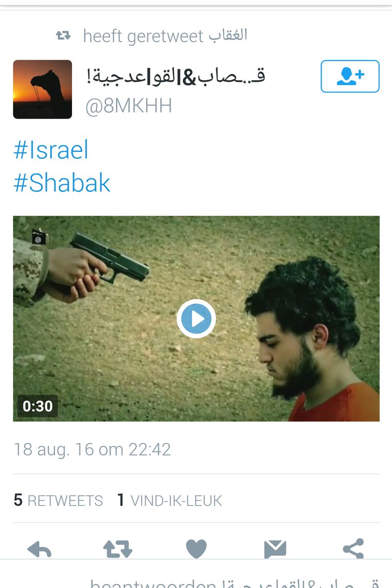Open the retweeter name next to 'heeft geretweet'
Image resolution: width=392 pixels, height=588 pixels.
click(x=228, y=35)
